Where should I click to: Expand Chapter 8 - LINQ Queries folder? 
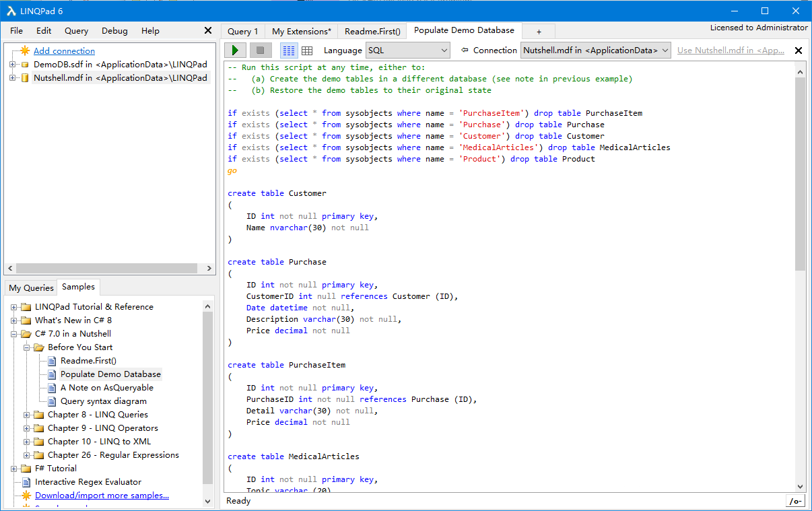[27, 415]
